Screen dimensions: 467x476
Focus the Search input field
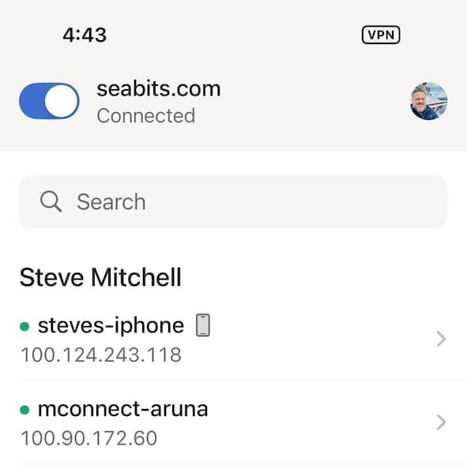point(233,201)
